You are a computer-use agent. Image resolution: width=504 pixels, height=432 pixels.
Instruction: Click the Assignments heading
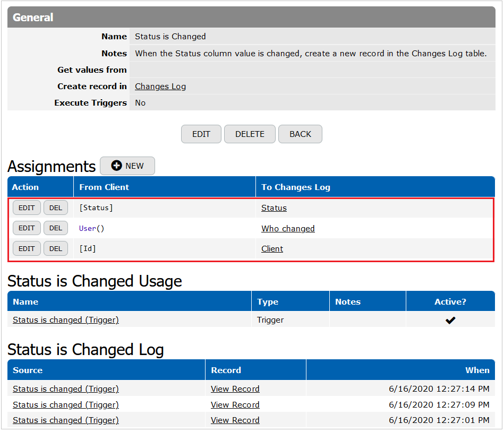tap(52, 166)
